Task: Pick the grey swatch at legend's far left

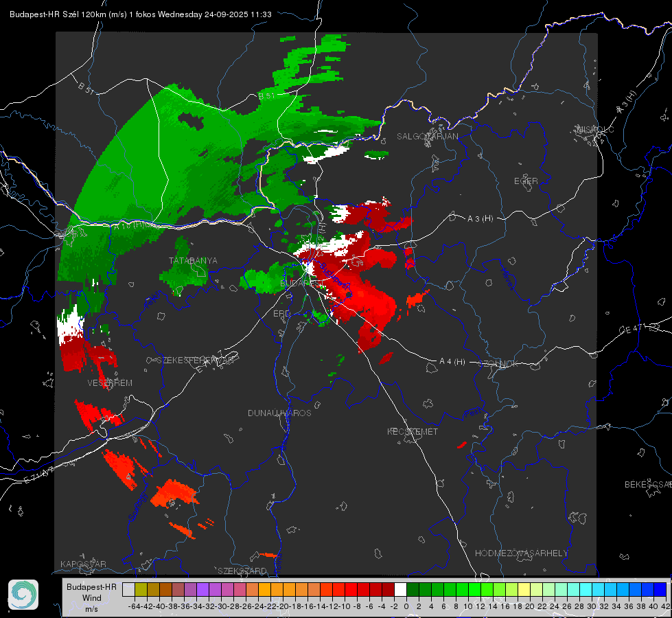Action: (x=128, y=589)
